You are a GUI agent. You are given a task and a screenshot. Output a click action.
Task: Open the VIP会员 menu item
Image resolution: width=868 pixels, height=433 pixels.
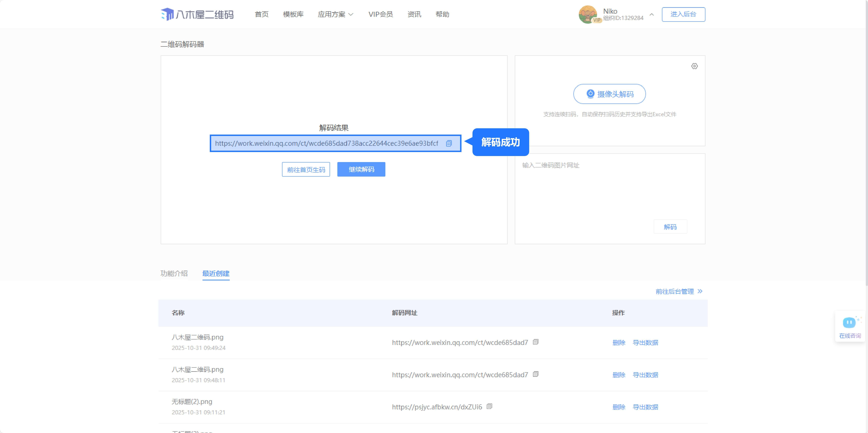[x=380, y=14]
